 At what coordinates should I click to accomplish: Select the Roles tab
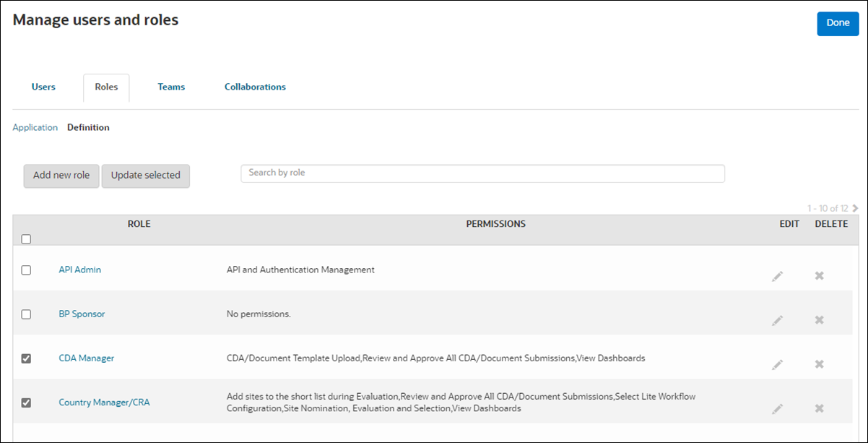(106, 87)
